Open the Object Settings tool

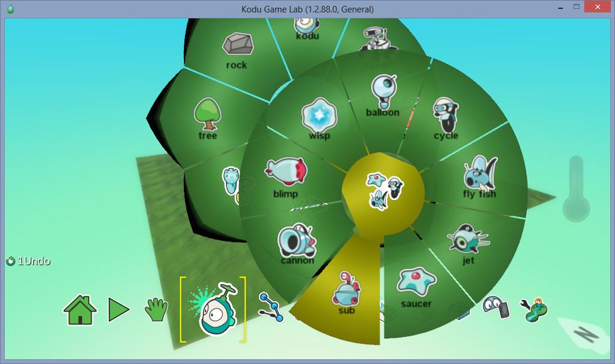pos(496,307)
